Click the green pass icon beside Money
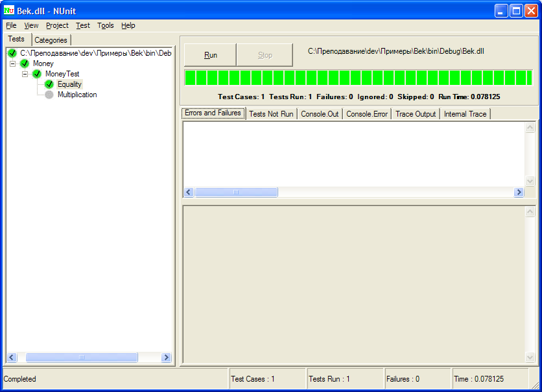This screenshot has height=392, width=542. tap(25, 63)
